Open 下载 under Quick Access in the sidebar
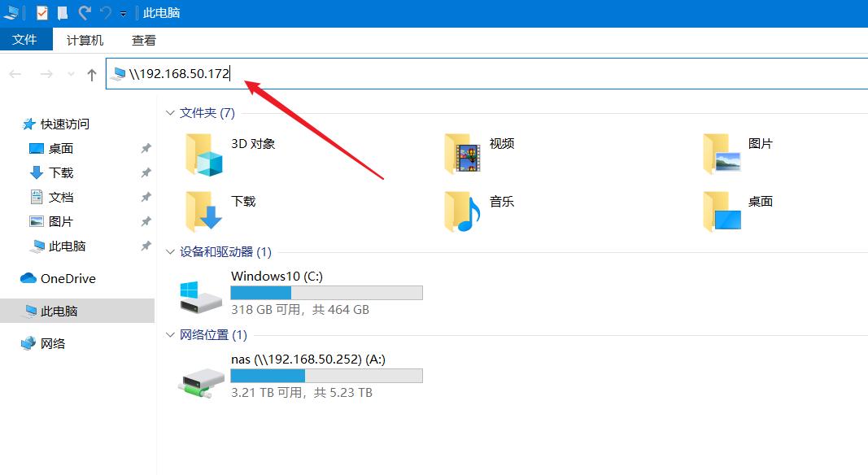This screenshot has height=475, width=868. (x=61, y=172)
